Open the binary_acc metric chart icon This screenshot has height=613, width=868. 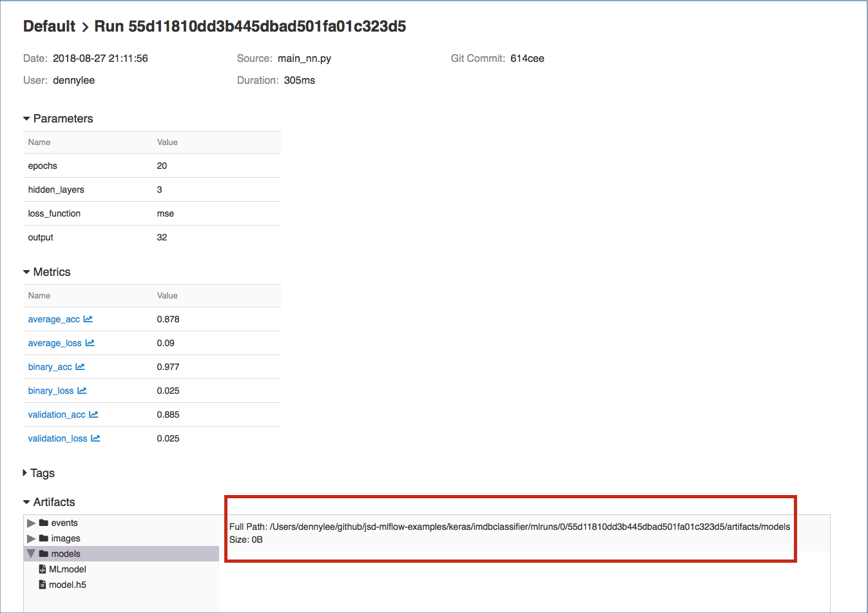pos(80,367)
